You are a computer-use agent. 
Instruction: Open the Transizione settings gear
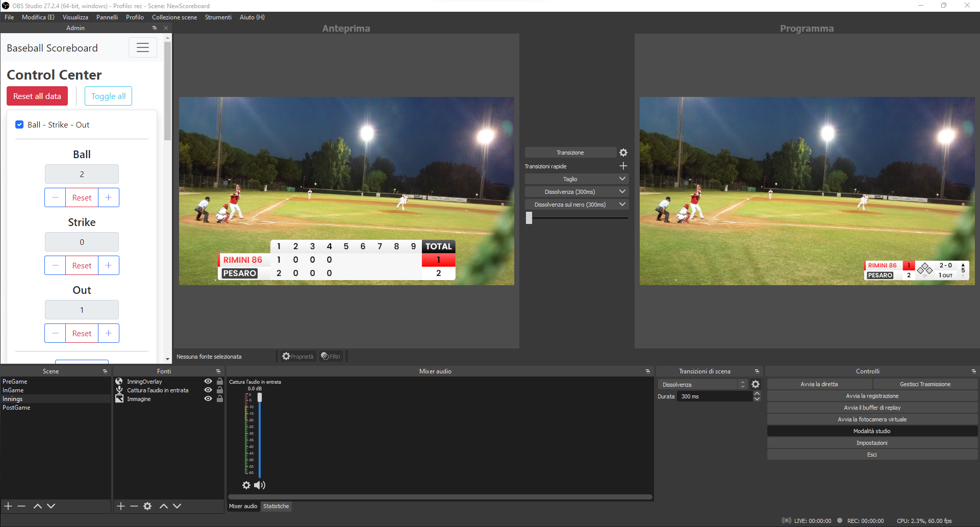click(x=623, y=153)
